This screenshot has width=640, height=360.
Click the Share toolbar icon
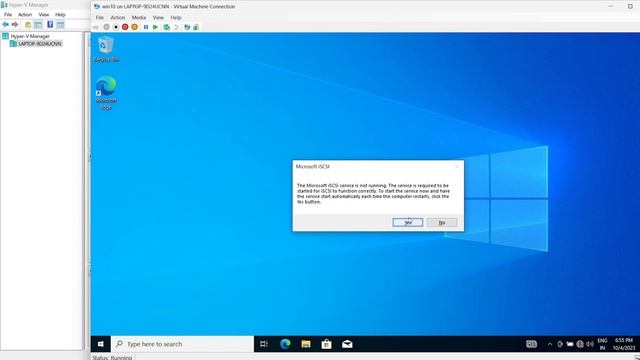tap(196, 27)
